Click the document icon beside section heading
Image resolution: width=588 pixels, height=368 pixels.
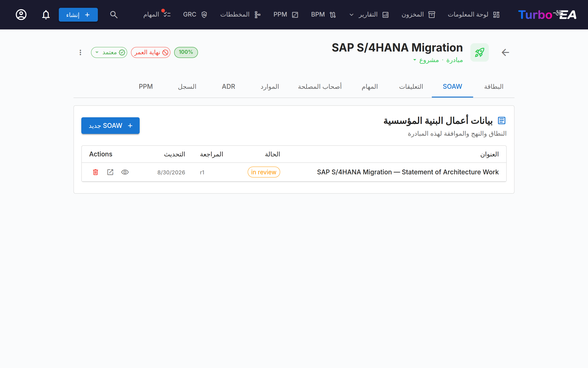(502, 121)
